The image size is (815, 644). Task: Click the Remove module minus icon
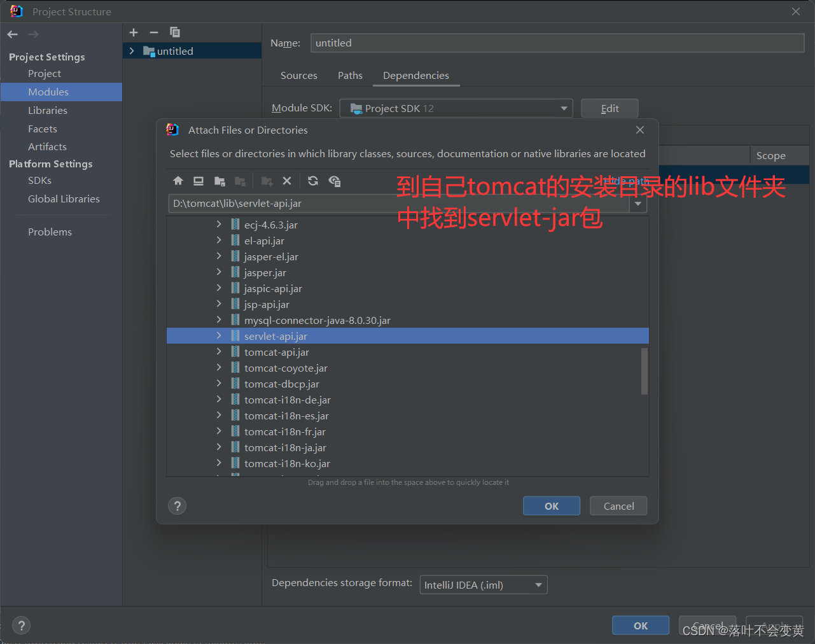(154, 32)
